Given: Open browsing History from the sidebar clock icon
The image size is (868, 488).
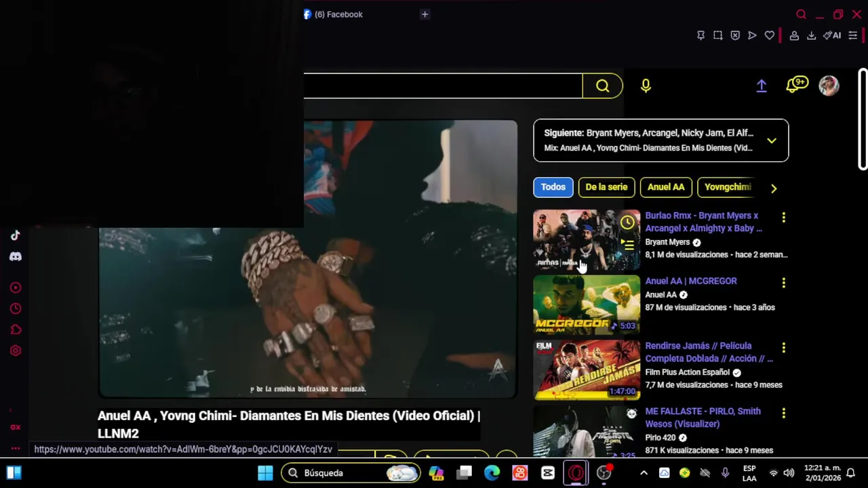Looking at the screenshot, I should tap(16, 308).
